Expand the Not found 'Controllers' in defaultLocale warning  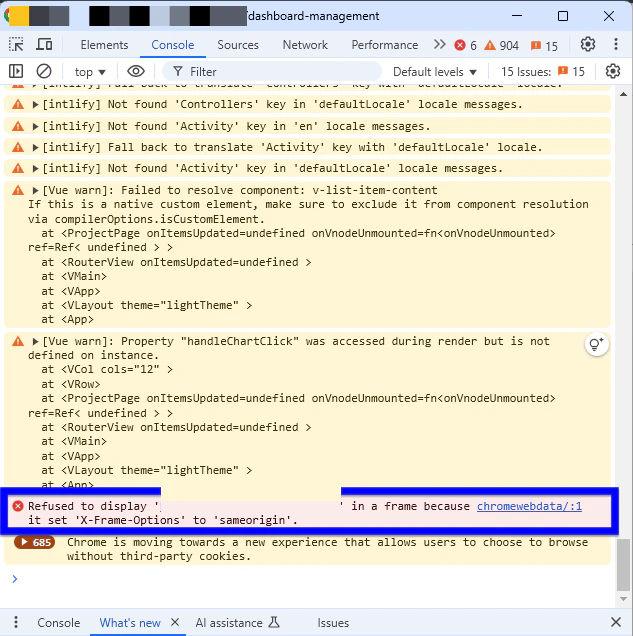(x=35, y=105)
